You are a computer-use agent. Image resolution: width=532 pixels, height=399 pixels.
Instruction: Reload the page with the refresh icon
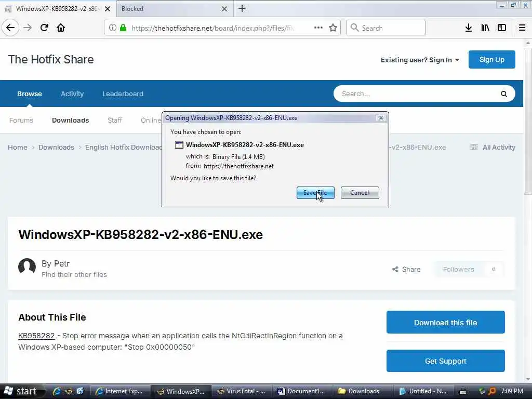(x=45, y=28)
